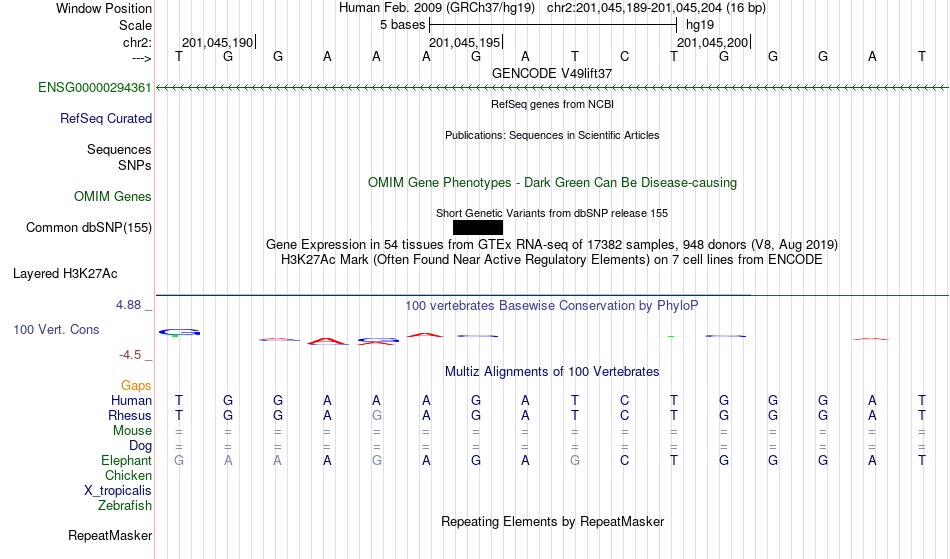Click the RefSeq genes from NCBI title
950x559 pixels.
tap(553, 104)
